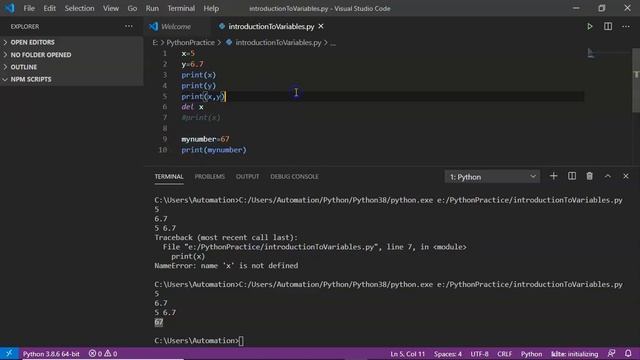The height and width of the screenshot is (360, 640).
Task: Click the editor vertical scrollbar
Action: click(x=636, y=80)
